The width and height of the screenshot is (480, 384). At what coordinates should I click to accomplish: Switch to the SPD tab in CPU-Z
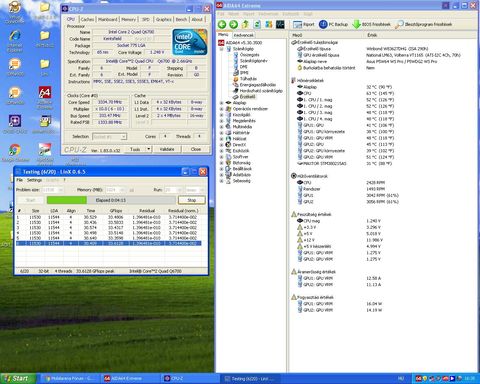click(x=146, y=20)
